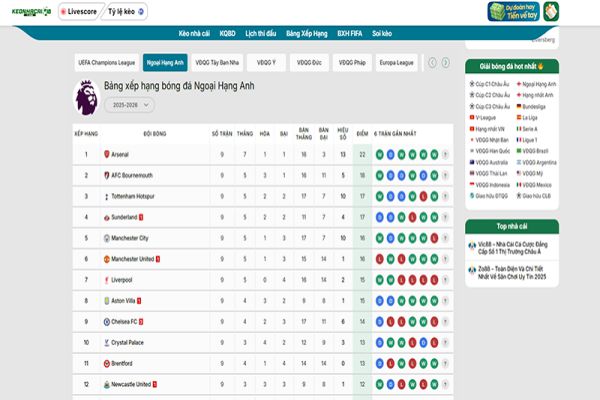Screen dimensions: 600x400
Task: Click the Brentford club crest icon
Action: pyautogui.click(x=109, y=363)
